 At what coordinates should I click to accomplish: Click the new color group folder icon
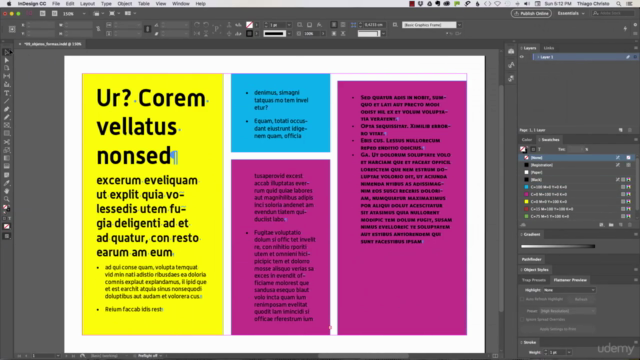(x=611, y=225)
